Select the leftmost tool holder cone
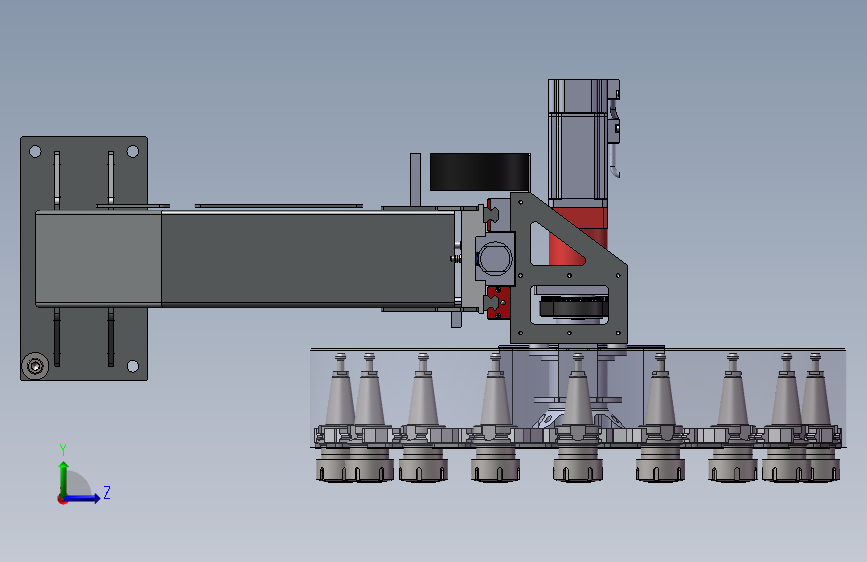The height and width of the screenshot is (562, 867). pos(339,418)
